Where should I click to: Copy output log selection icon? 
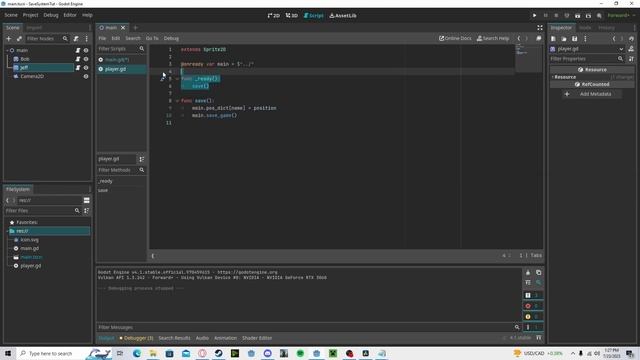(539, 273)
